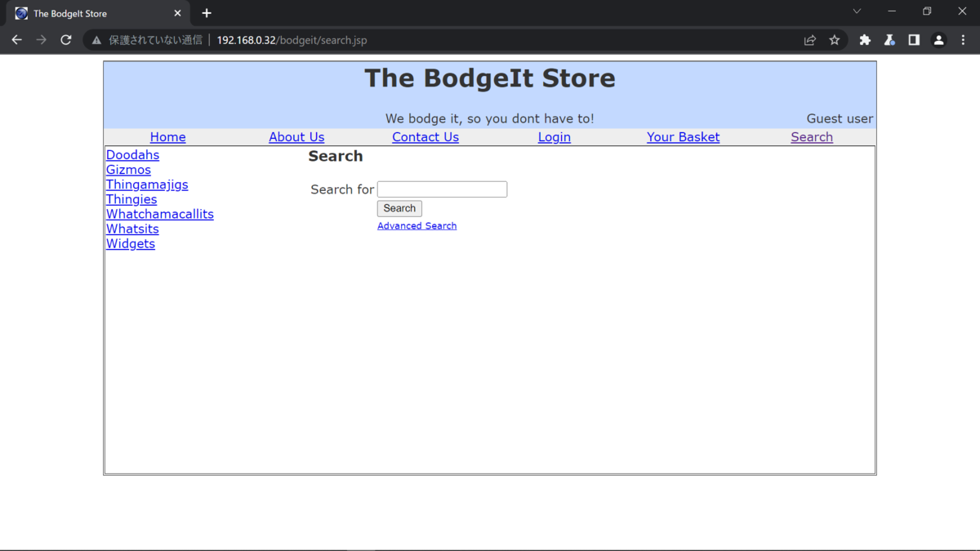Bookmark this page with the star icon
Viewport: 980px width, 551px height.
[x=834, y=40]
